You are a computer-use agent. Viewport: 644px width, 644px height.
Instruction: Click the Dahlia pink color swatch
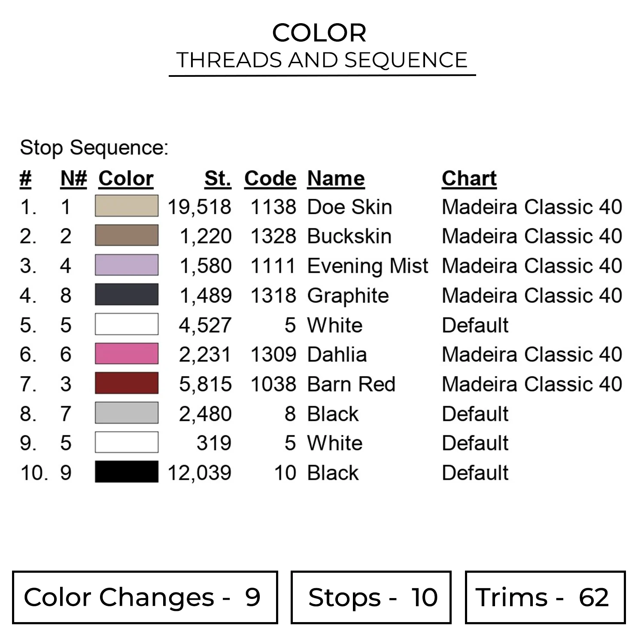coord(126,354)
